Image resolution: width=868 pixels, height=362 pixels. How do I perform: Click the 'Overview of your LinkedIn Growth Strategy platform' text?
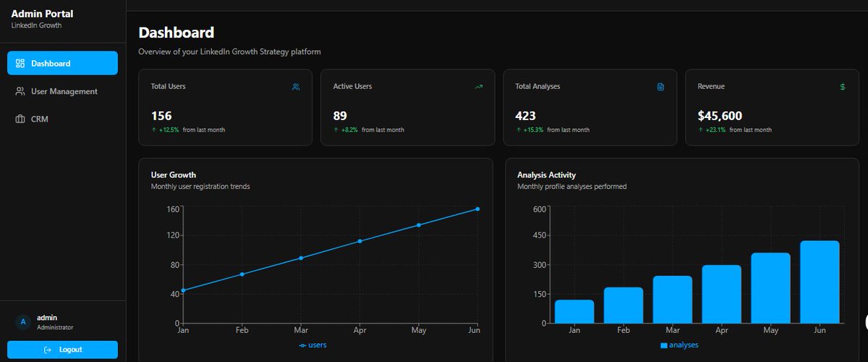[229, 52]
